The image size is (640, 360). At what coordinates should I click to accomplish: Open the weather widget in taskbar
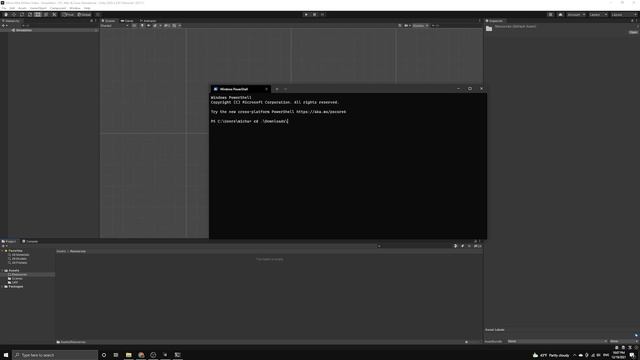tap(551, 355)
